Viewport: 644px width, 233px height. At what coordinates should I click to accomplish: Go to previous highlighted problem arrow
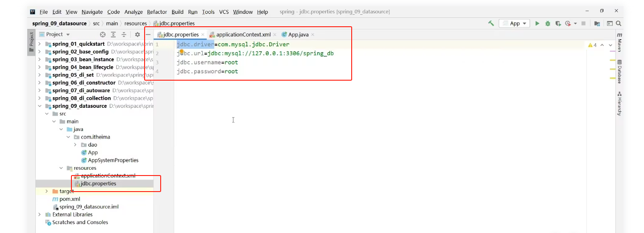pos(602,45)
